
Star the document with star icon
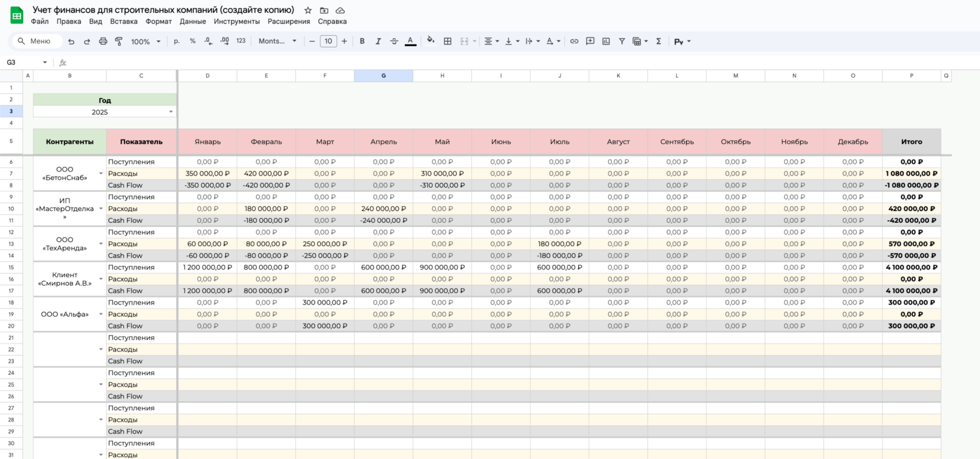pyautogui.click(x=308, y=10)
